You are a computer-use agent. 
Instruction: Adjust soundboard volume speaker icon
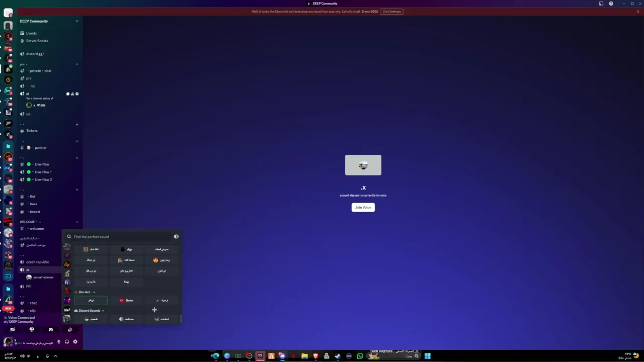tap(176, 236)
